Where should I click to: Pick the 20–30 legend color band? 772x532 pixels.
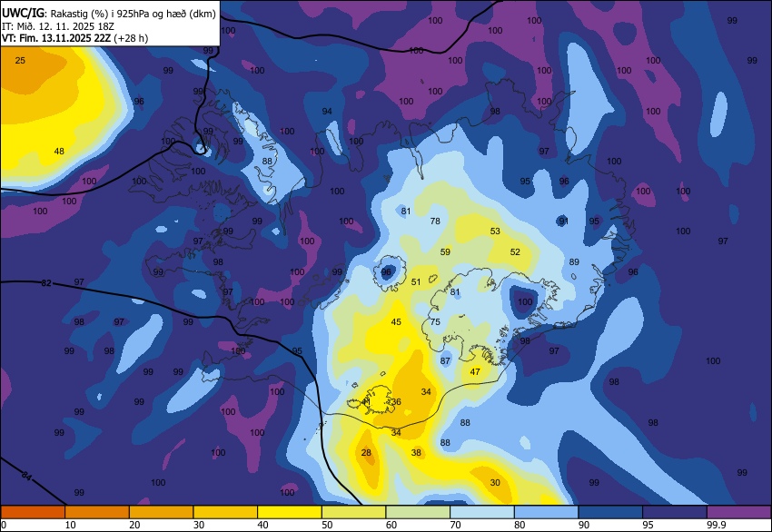[x=161, y=512]
